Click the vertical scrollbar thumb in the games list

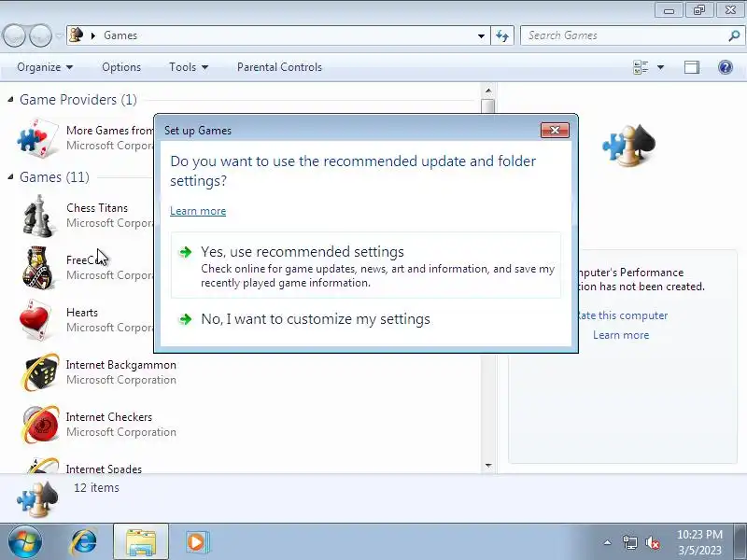tap(487, 106)
